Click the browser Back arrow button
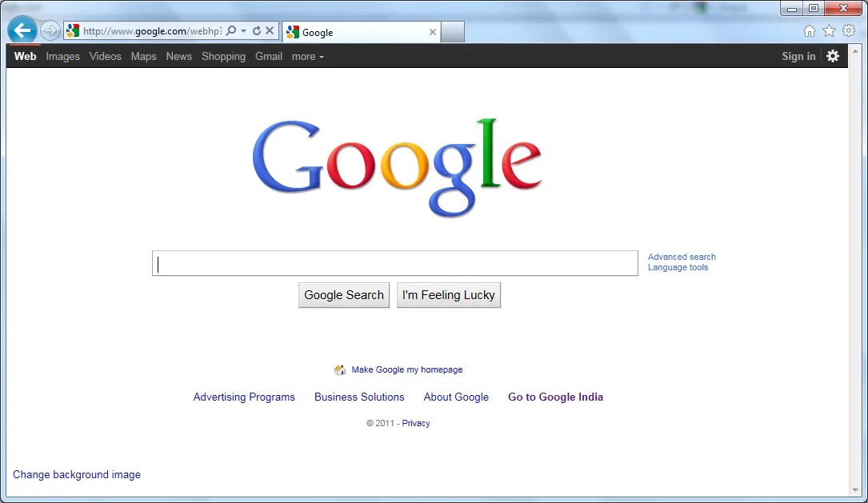This screenshot has width=868, height=503. click(x=22, y=30)
